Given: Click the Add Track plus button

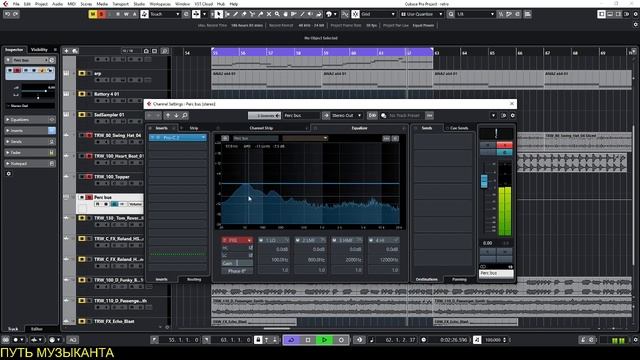Looking at the screenshot, I should point(67,51).
